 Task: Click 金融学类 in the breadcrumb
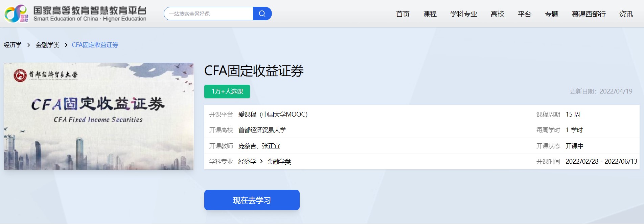47,45
